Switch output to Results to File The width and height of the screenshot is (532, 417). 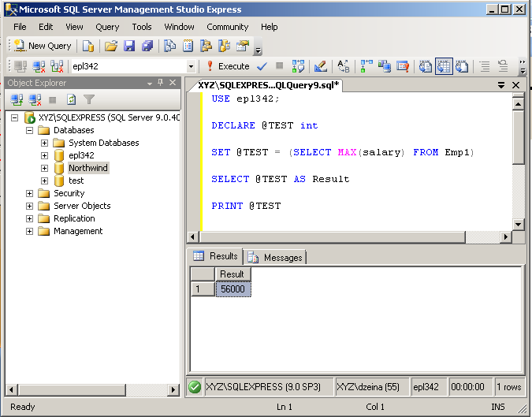(x=462, y=66)
